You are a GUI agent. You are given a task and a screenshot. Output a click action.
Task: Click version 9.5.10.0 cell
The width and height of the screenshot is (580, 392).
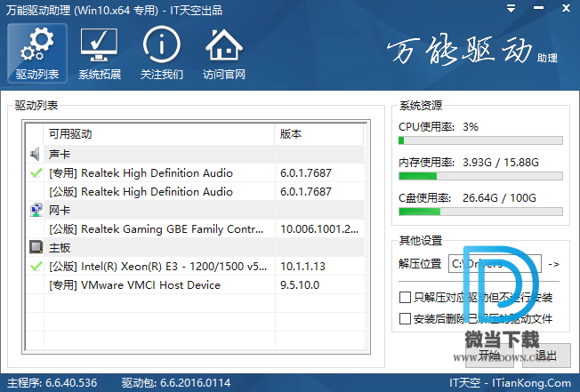(319, 285)
